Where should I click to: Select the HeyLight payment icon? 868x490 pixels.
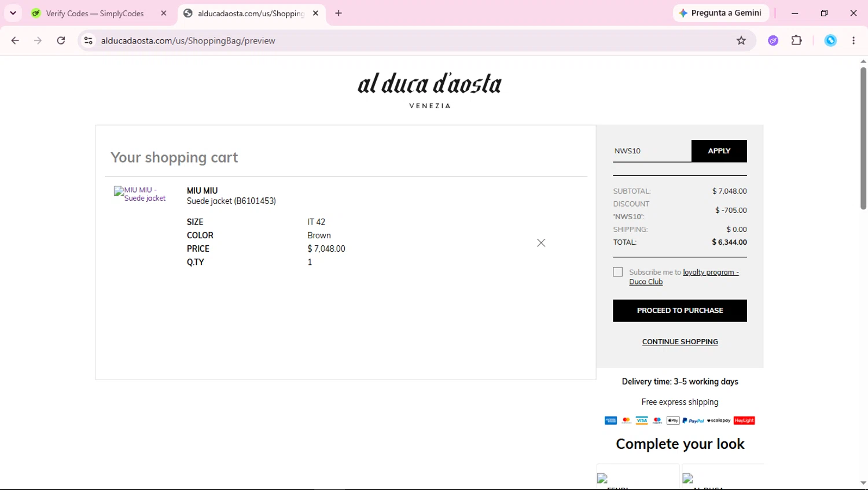coord(744,421)
